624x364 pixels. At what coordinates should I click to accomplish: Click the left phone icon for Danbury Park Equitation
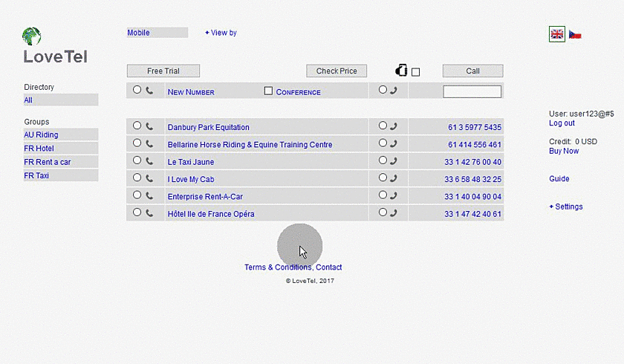click(x=149, y=126)
